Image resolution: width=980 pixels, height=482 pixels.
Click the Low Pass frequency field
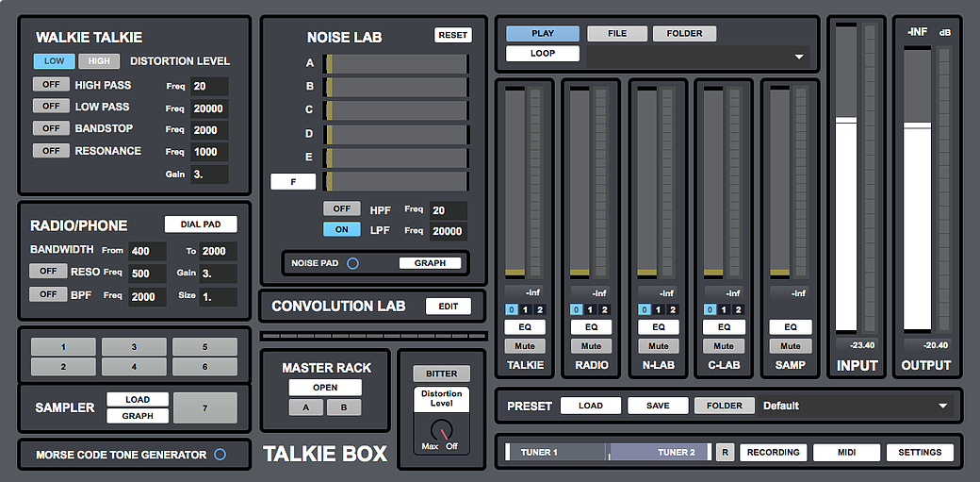(x=208, y=108)
